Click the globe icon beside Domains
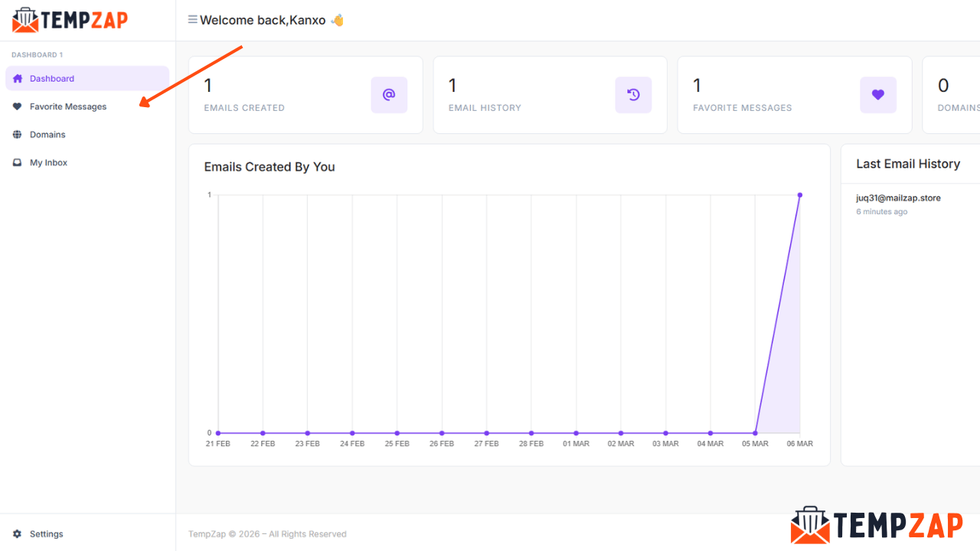This screenshot has height=551, width=980. (x=18, y=135)
